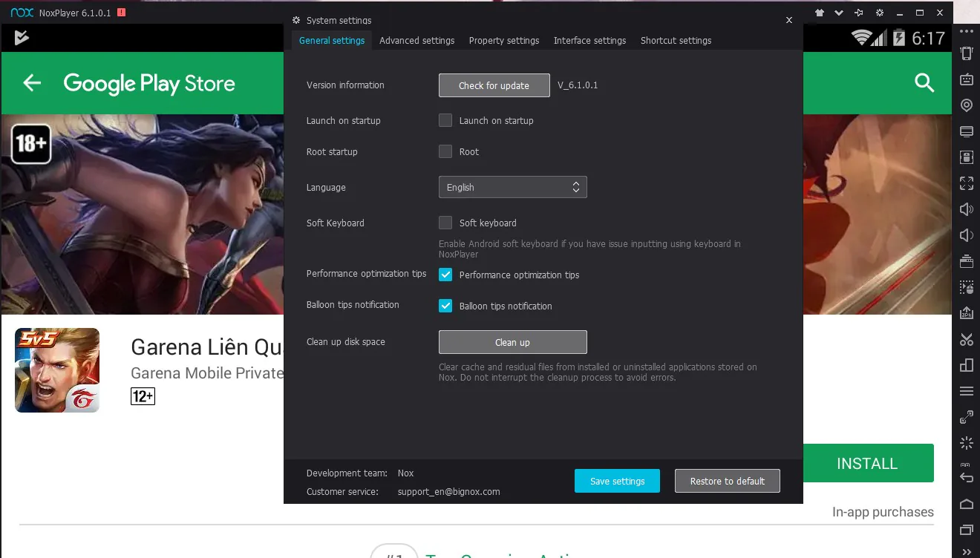This screenshot has height=558, width=980.
Task: Save settings with the blue button
Action: point(618,481)
